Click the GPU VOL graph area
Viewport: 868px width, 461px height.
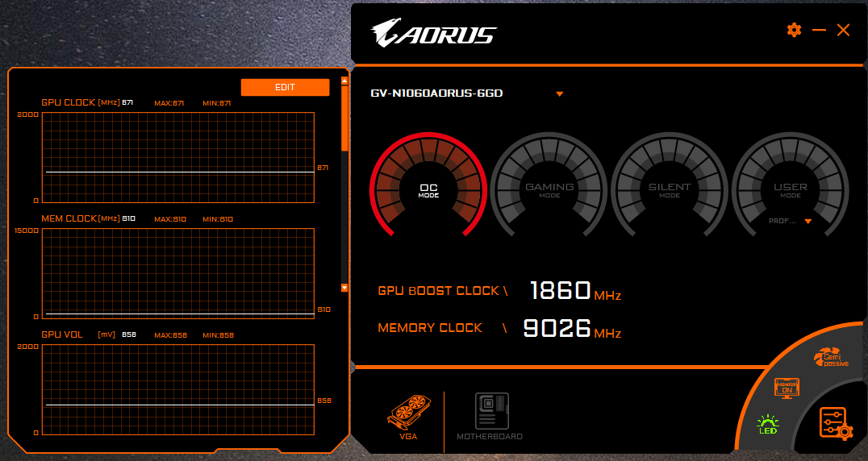(178, 390)
